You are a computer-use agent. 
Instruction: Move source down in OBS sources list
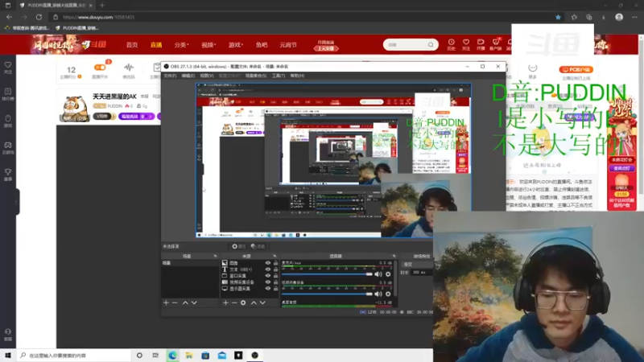pos(262,303)
